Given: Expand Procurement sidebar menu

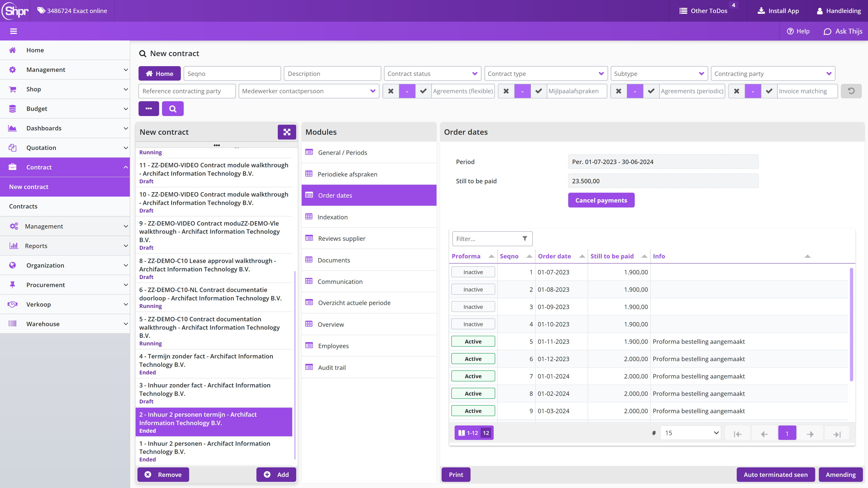Looking at the screenshot, I should pyautogui.click(x=65, y=285).
